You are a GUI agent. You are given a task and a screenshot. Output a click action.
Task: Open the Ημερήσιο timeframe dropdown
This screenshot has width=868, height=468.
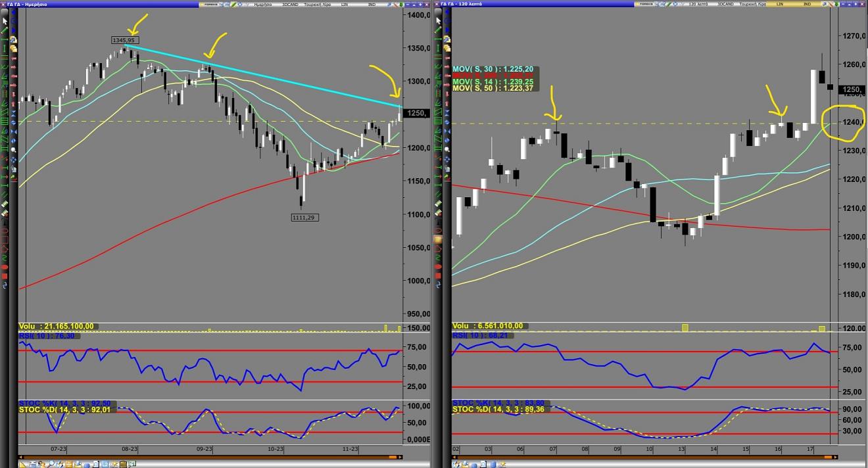click(261, 4)
